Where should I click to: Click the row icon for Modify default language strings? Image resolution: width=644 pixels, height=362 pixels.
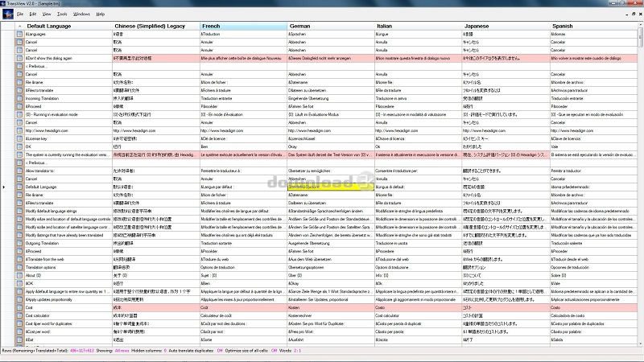pos(19,211)
